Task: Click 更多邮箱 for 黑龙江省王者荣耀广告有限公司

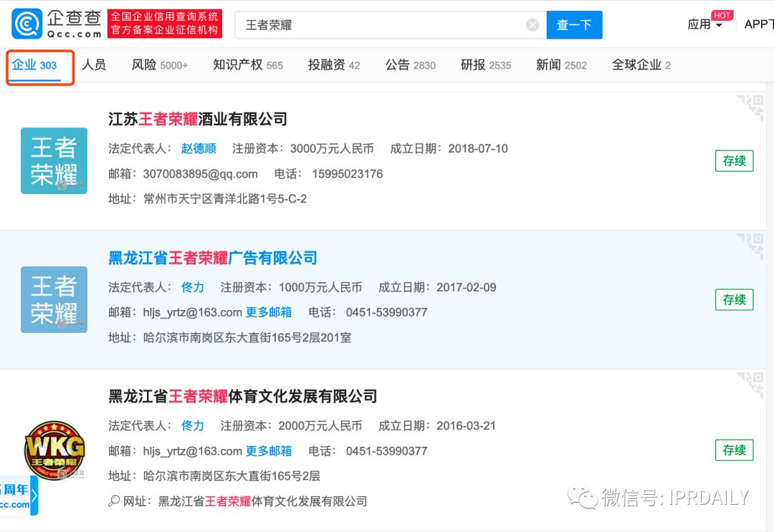Action: coord(269,312)
